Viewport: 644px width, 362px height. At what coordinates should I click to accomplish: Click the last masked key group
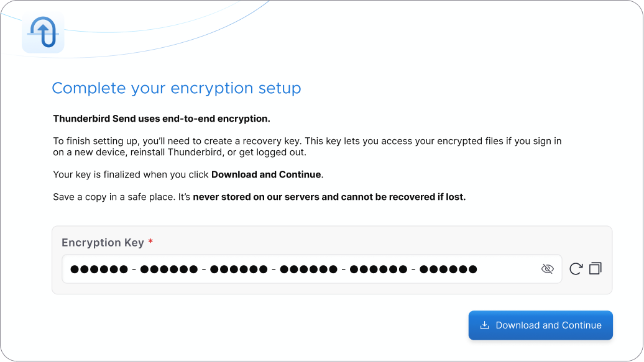(x=448, y=269)
